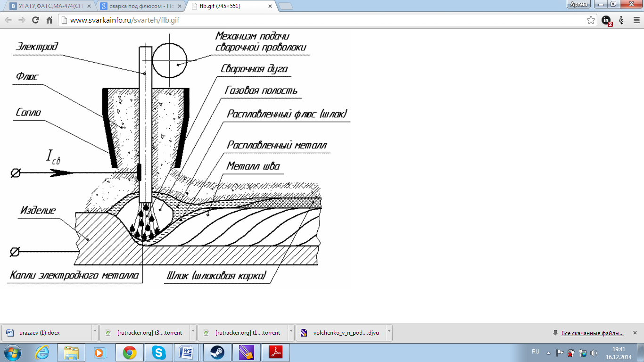Viewport: 644px width, 362px height.
Task: Click the Show desktop strip by the clock
Action: pos(641,353)
